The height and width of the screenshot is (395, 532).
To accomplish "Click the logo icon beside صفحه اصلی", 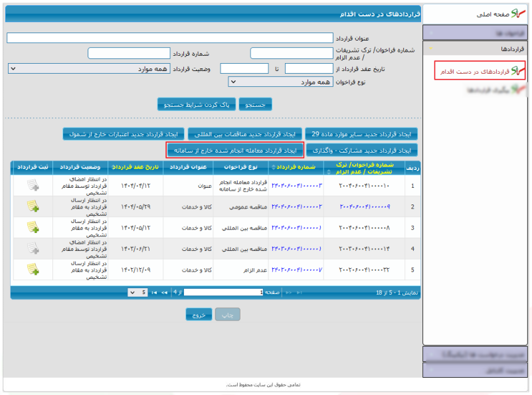I will pyautogui.click(x=518, y=13).
